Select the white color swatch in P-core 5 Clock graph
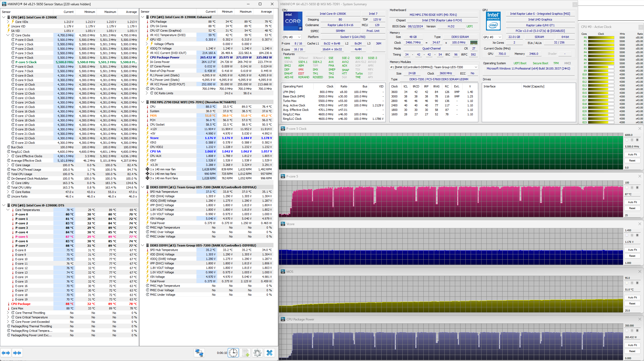 (627, 140)
